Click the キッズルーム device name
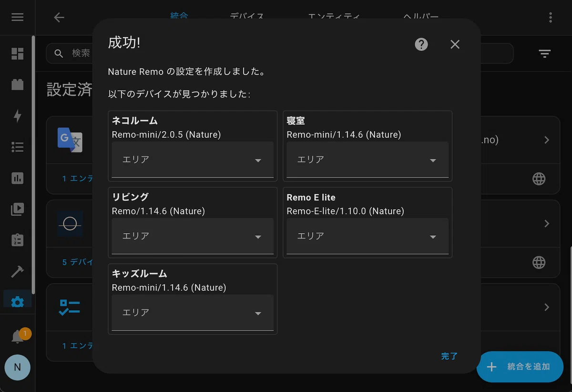Viewport: 572px width, 392px height. point(140,274)
